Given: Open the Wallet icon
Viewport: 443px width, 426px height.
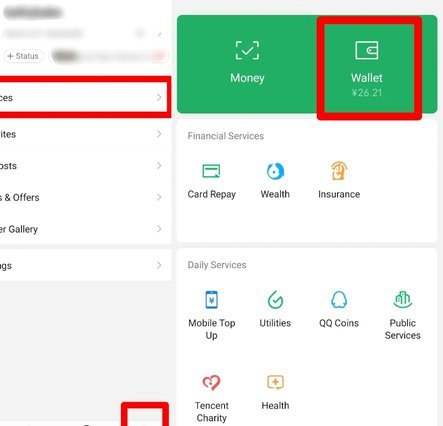Looking at the screenshot, I should click(x=367, y=50).
